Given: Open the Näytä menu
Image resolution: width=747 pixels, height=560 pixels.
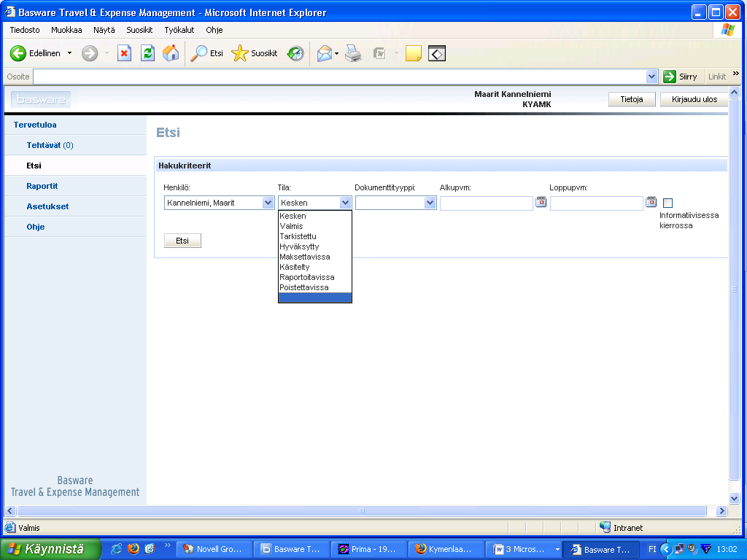Looking at the screenshot, I should point(104,30).
